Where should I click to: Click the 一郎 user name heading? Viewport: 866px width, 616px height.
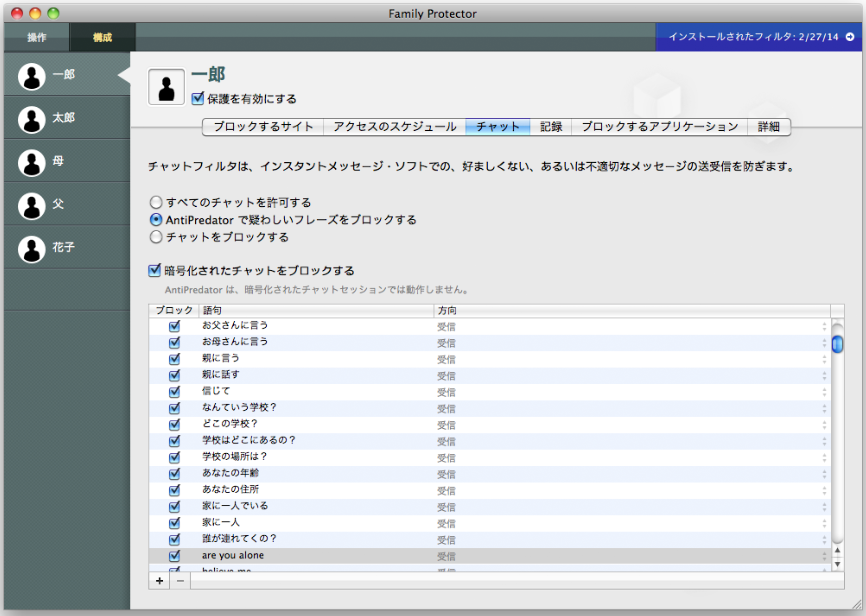tap(208, 75)
